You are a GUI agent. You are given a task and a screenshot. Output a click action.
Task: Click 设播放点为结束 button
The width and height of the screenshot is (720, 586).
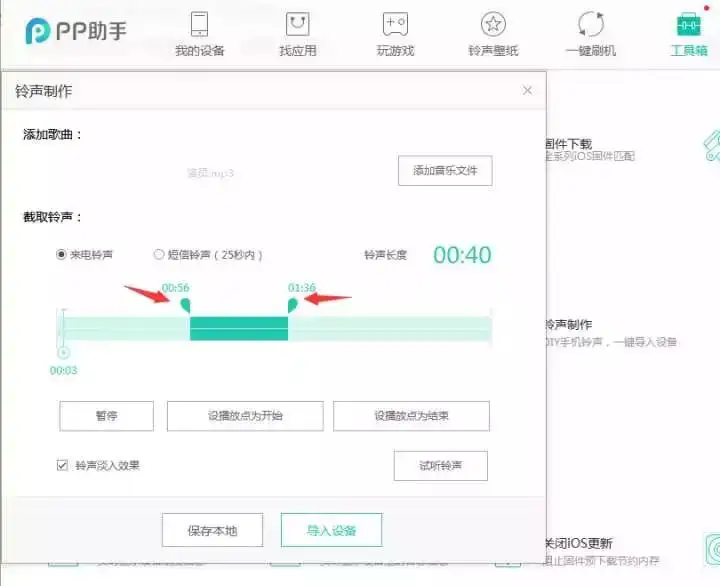411,416
